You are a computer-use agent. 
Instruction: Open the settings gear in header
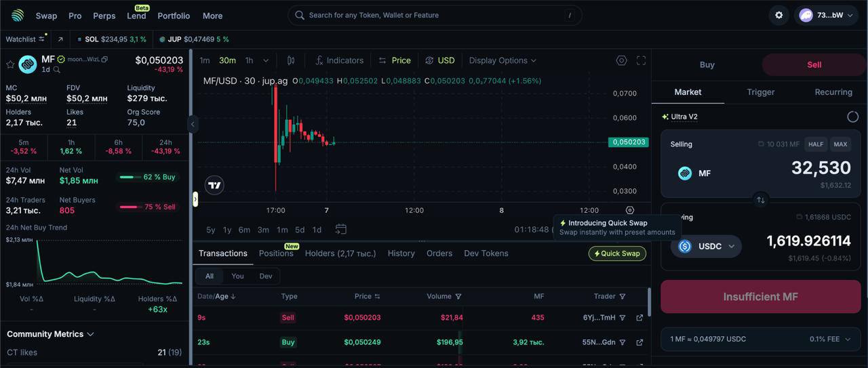coord(779,15)
